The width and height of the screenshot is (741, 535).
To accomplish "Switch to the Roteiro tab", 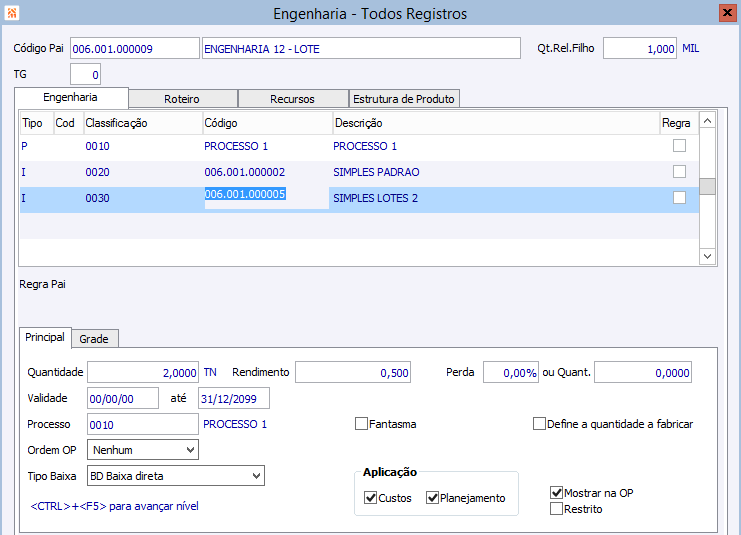I will (183, 99).
